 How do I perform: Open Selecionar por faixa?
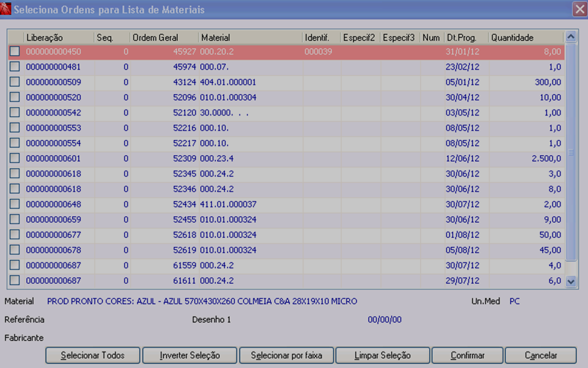287,356
